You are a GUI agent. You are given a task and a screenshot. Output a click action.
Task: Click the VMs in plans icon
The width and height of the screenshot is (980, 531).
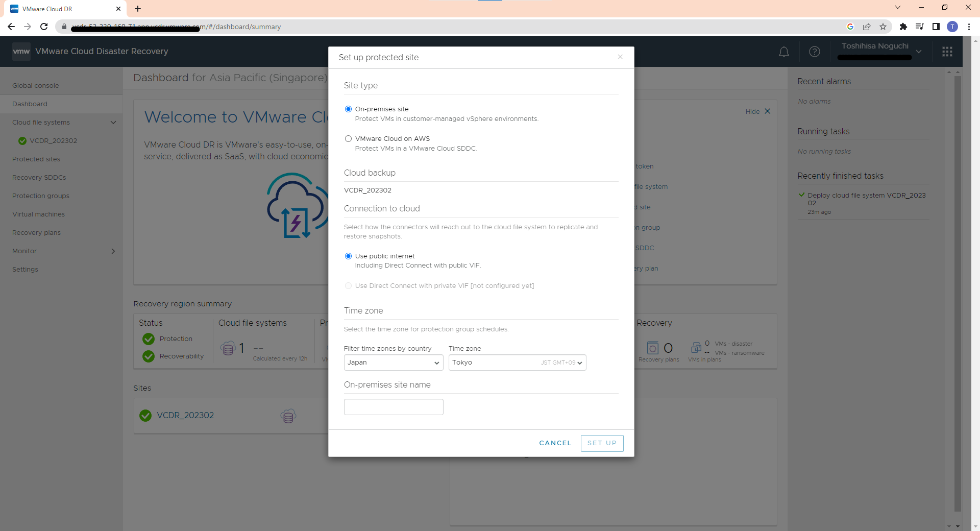coord(696,348)
